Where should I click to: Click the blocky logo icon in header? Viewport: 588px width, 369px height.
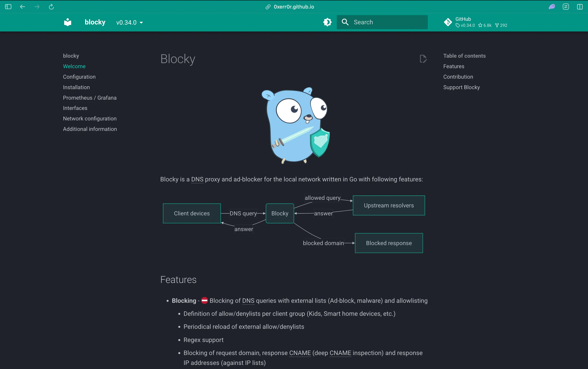(x=68, y=22)
